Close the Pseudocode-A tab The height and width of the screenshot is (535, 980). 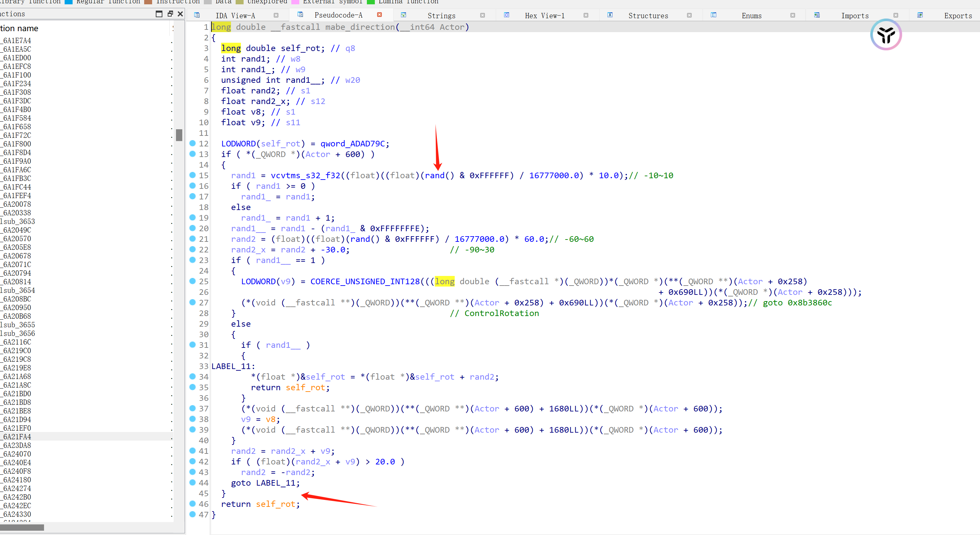pyautogui.click(x=379, y=15)
